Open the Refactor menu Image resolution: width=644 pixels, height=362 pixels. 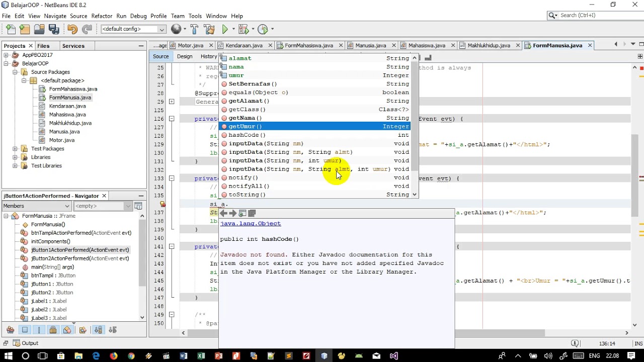click(x=102, y=16)
